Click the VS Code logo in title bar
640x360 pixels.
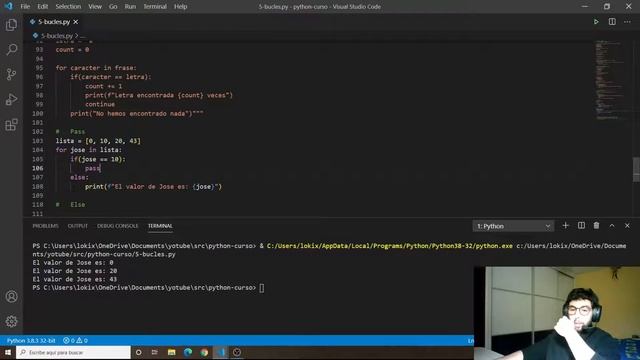point(8,6)
